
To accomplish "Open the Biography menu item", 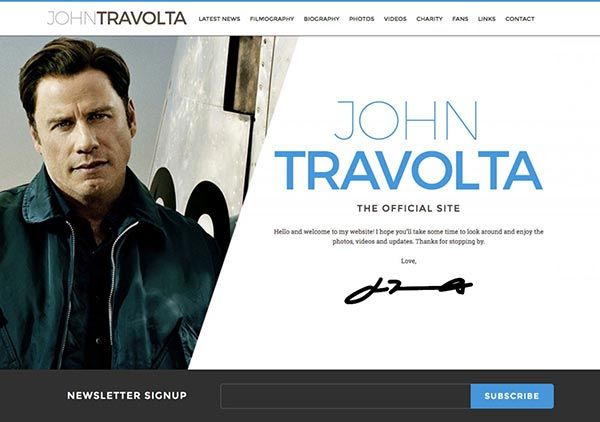I will pos(321,19).
